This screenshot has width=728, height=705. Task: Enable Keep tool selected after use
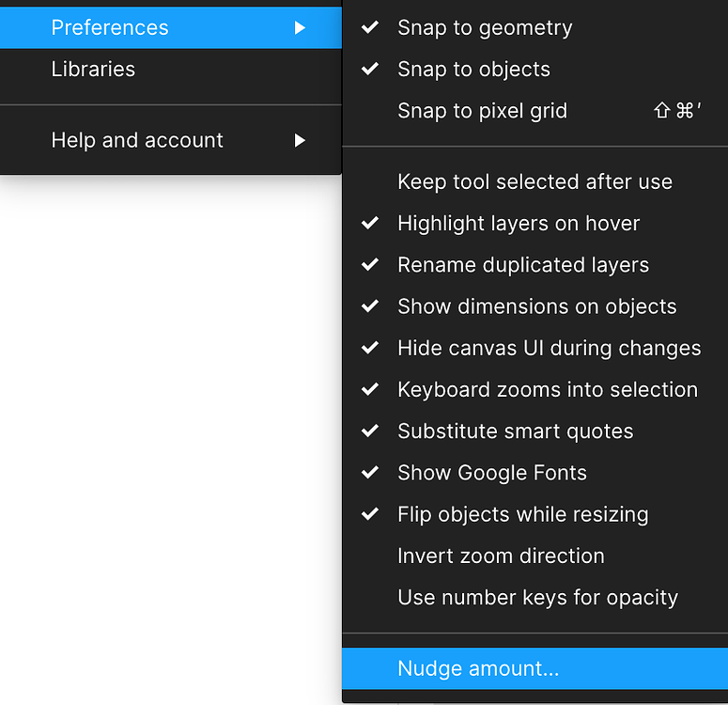coord(534,182)
